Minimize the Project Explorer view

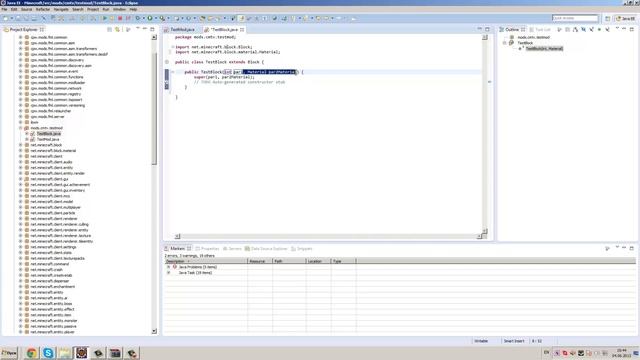[x=144, y=29]
